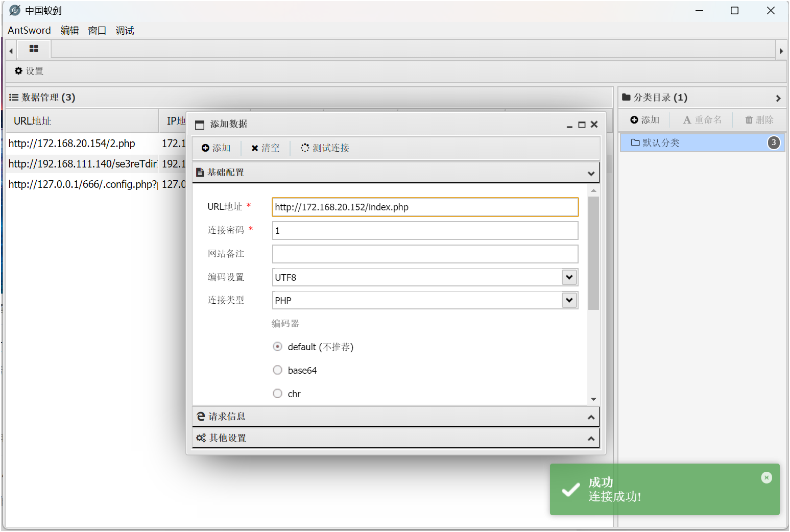Click the 数据管理 list icon
Image resolution: width=790 pixels, height=532 pixels.
[x=14, y=98]
